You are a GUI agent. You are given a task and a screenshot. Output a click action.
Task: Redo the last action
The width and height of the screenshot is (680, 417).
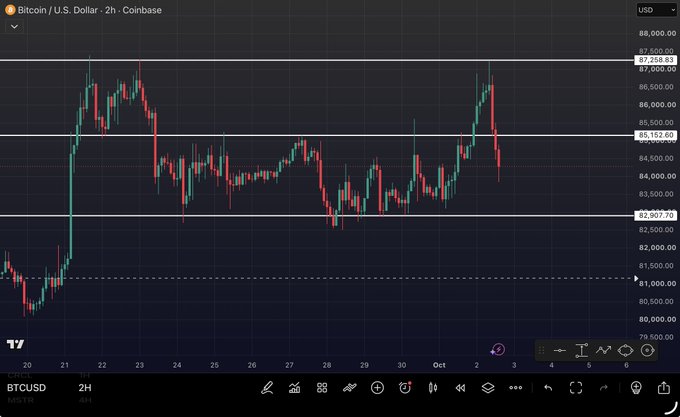pos(603,388)
